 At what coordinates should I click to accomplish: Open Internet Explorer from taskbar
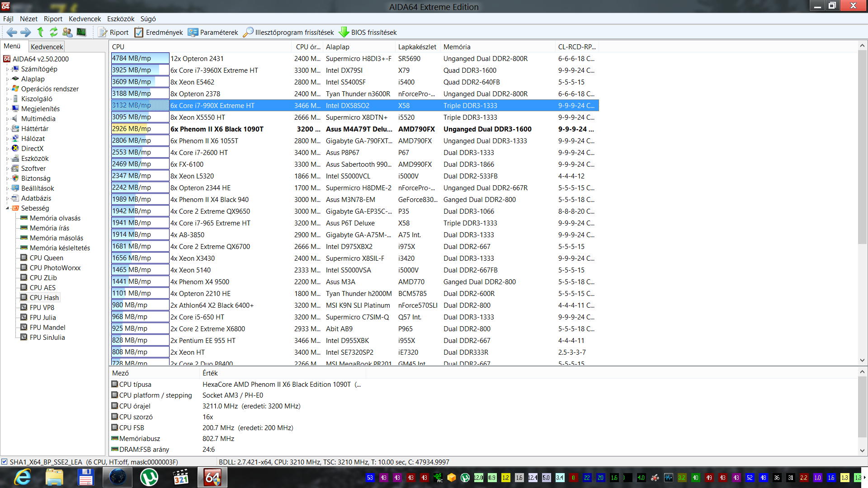pyautogui.click(x=23, y=478)
